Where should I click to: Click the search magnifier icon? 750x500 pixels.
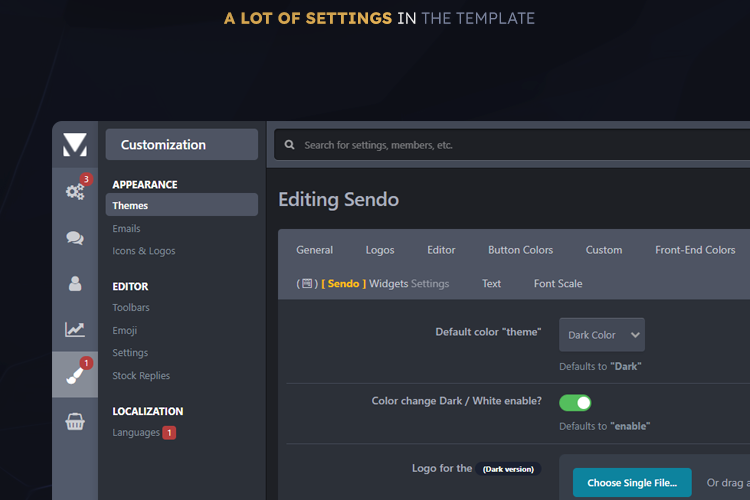pos(290,145)
